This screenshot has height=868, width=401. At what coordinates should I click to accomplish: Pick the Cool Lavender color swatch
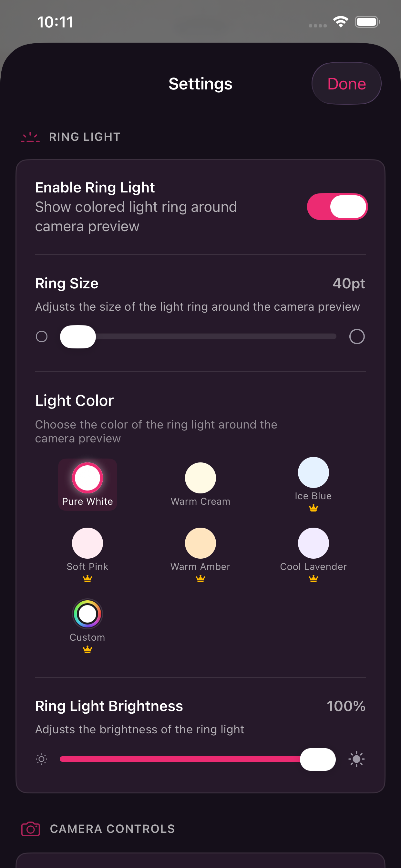(x=313, y=543)
